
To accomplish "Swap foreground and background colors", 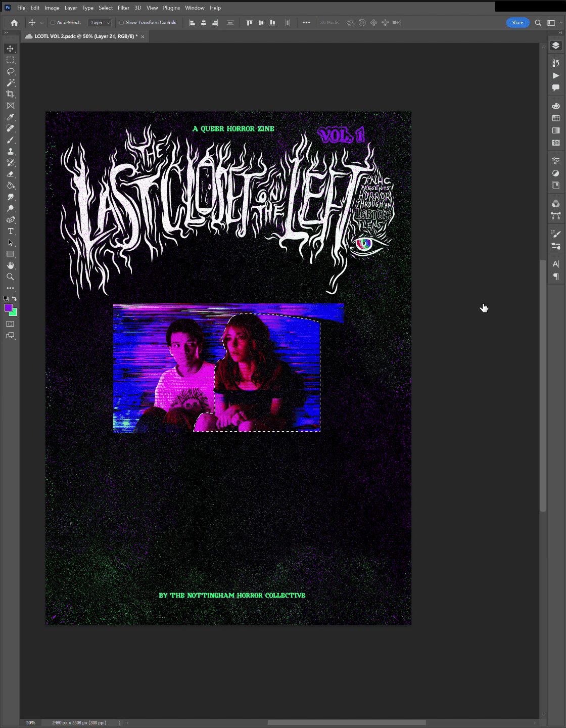I will (14, 299).
